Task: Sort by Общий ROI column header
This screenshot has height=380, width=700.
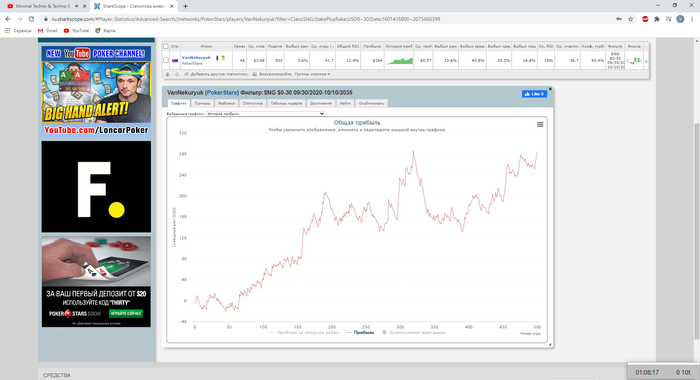Action: click(x=348, y=46)
